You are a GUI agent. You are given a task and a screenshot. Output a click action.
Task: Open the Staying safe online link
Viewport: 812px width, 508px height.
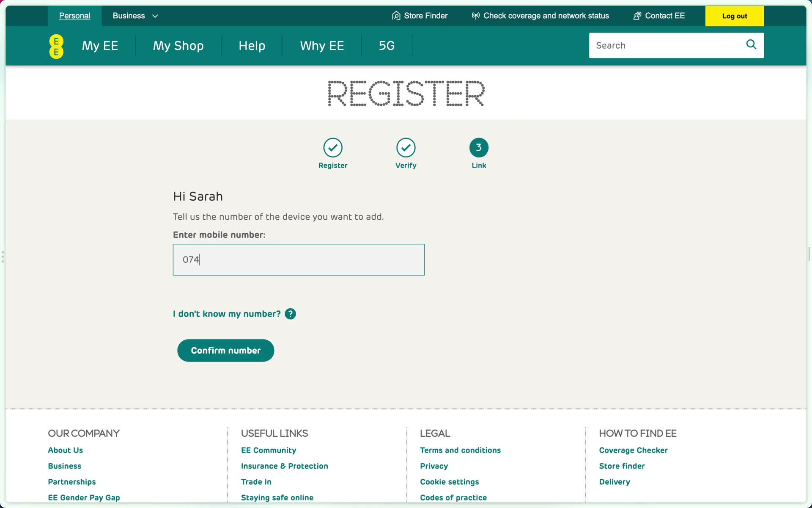coord(277,497)
